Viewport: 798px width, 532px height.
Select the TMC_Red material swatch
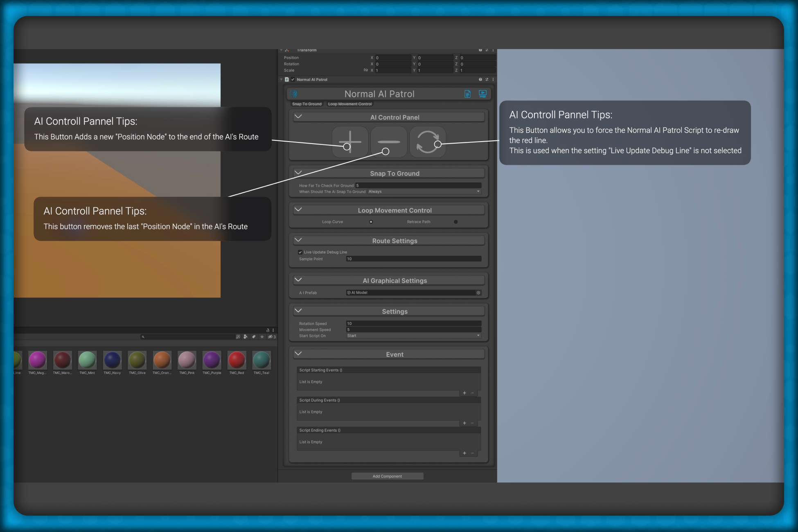pyautogui.click(x=237, y=360)
